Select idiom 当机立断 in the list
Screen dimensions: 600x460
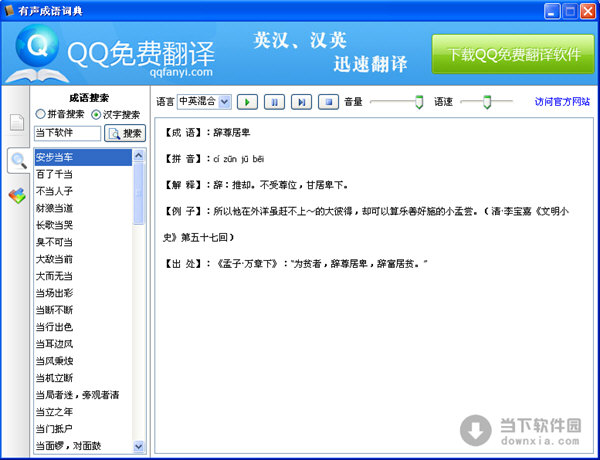pyautogui.click(x=83, y=378)
